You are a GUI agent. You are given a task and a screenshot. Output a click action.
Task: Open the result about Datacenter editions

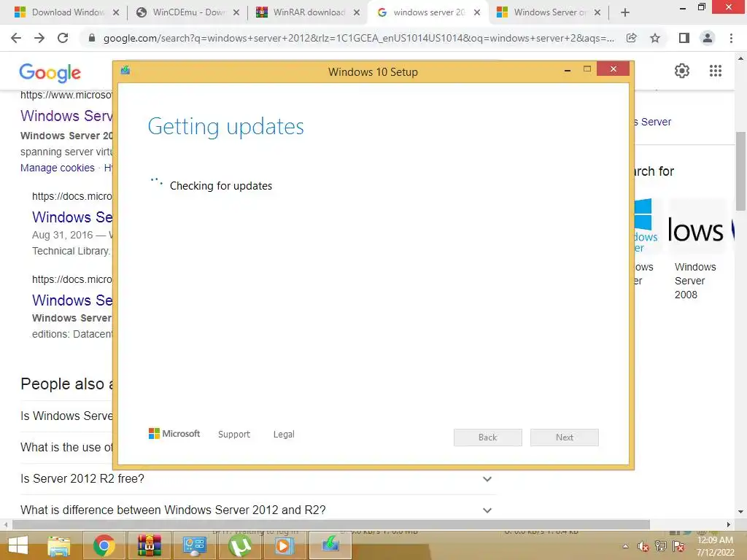click(72, 300)
